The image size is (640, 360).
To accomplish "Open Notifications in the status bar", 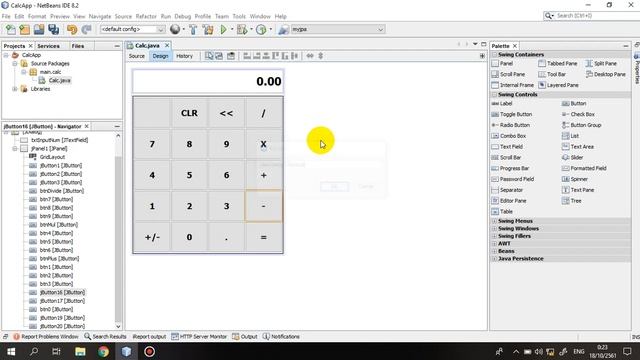I will [x=281, y=337].
